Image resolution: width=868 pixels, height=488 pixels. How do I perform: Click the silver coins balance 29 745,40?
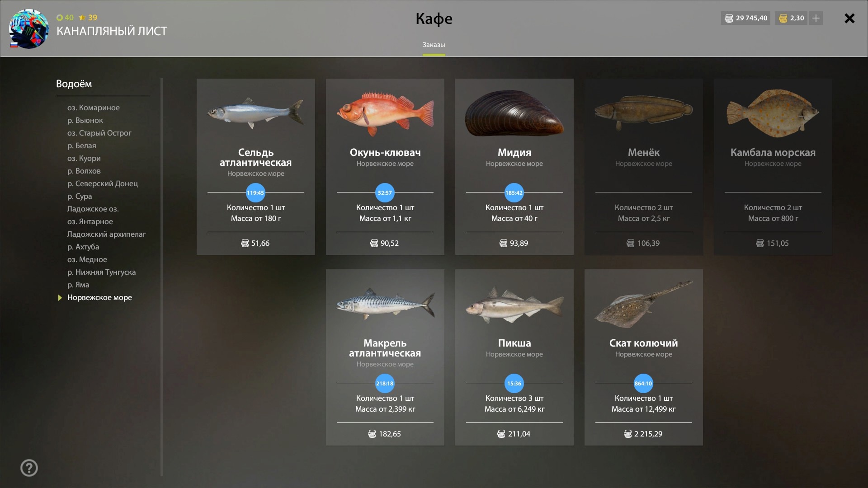coord(745,18)
